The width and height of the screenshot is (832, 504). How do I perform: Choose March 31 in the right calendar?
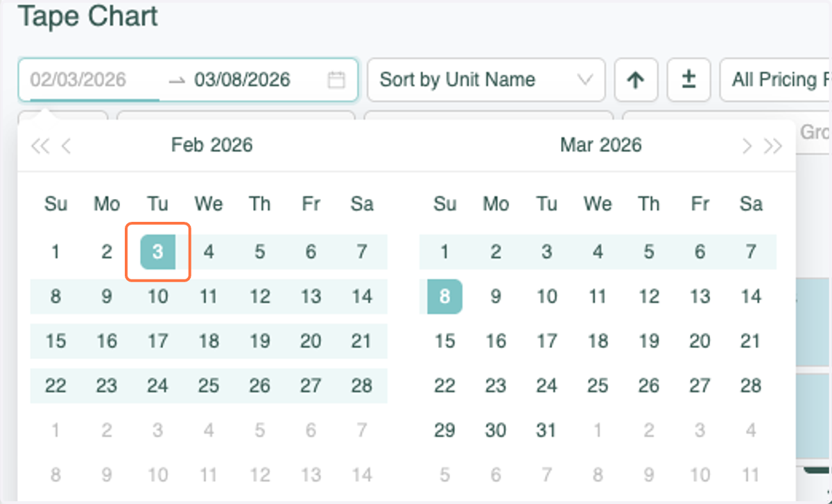547,430
